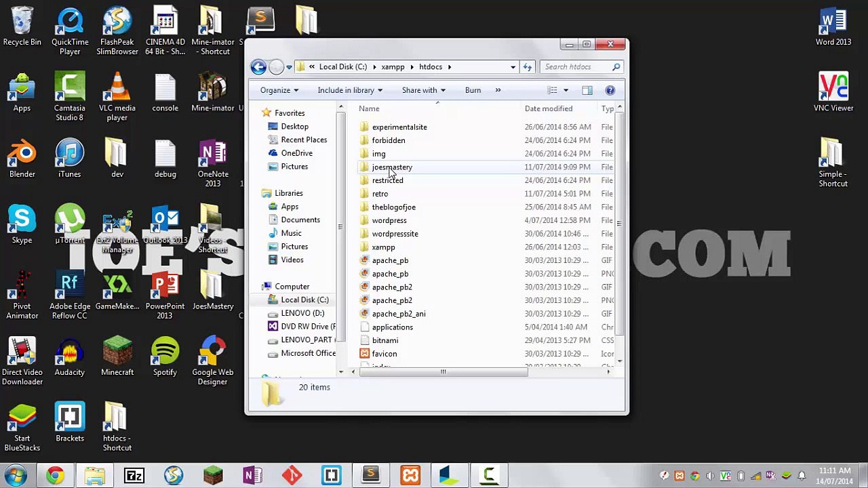The height and width of the screenshot is (488, 868).
Task: Launch Spotify from the desktop
Action: click(x=165, y=357)
